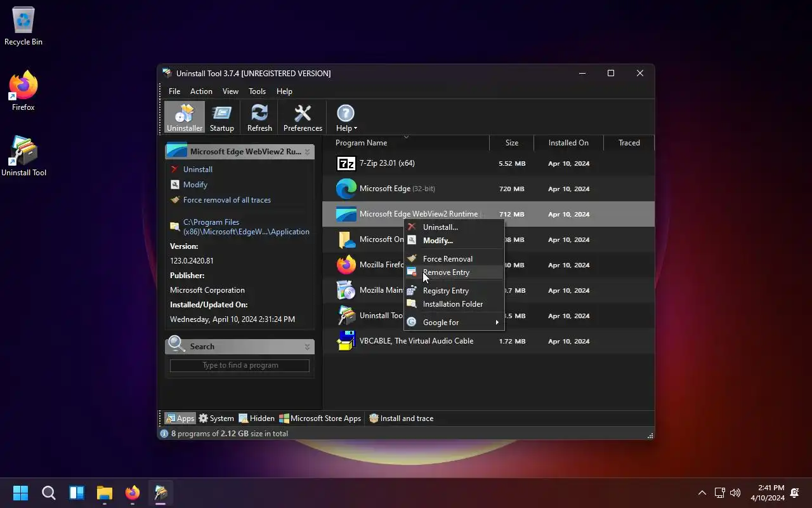Collapse the Microsoft Edge WebView2 details panel

pos(307,152)
